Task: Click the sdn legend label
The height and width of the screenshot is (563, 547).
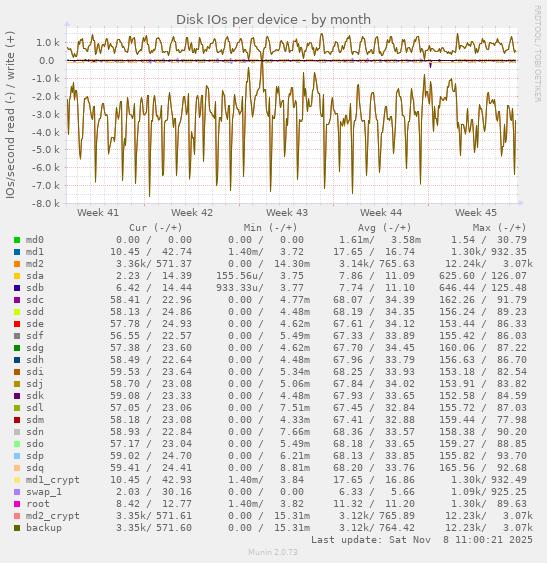Action: 34,432
